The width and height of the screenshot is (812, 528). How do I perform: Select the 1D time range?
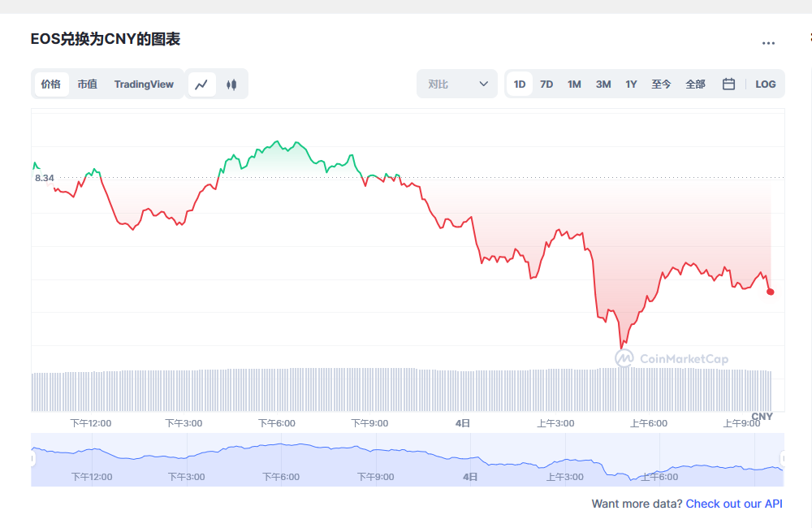[x=520, y=84]
